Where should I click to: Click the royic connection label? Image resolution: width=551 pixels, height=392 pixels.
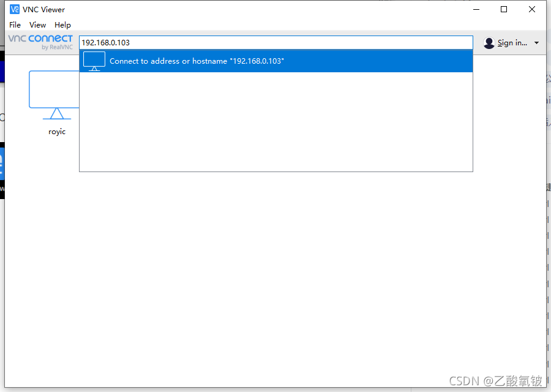click(x=57, y=132)
